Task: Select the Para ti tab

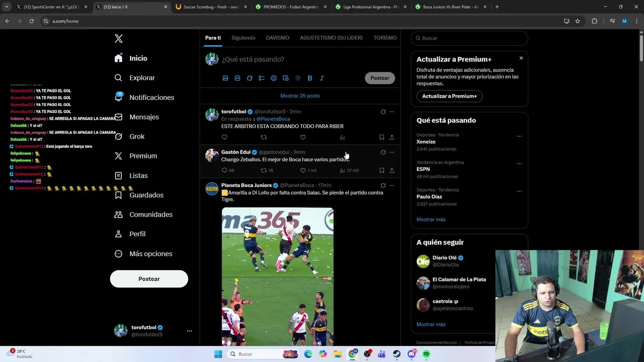Action: [213, 38]
